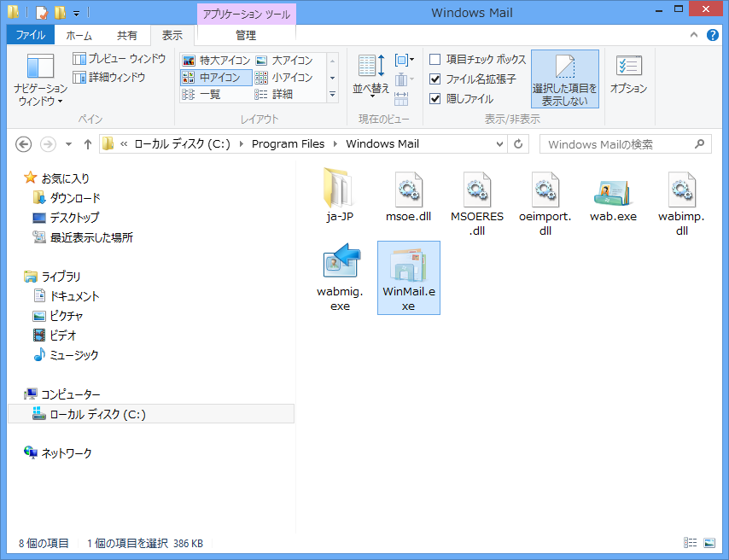Enable the 項目チェック ボックス option
729x560 pixels.
coord(477,60)
